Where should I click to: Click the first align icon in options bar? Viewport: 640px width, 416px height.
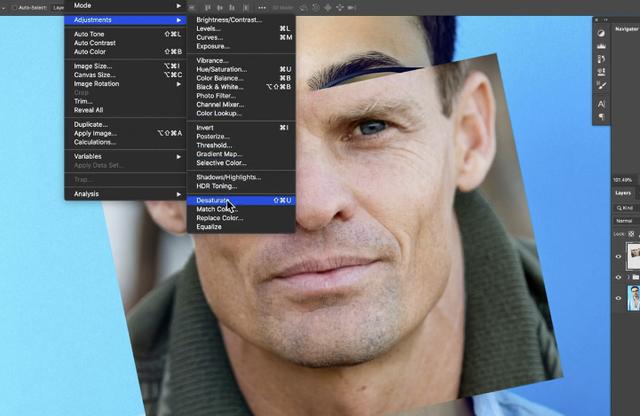(207, 8)
